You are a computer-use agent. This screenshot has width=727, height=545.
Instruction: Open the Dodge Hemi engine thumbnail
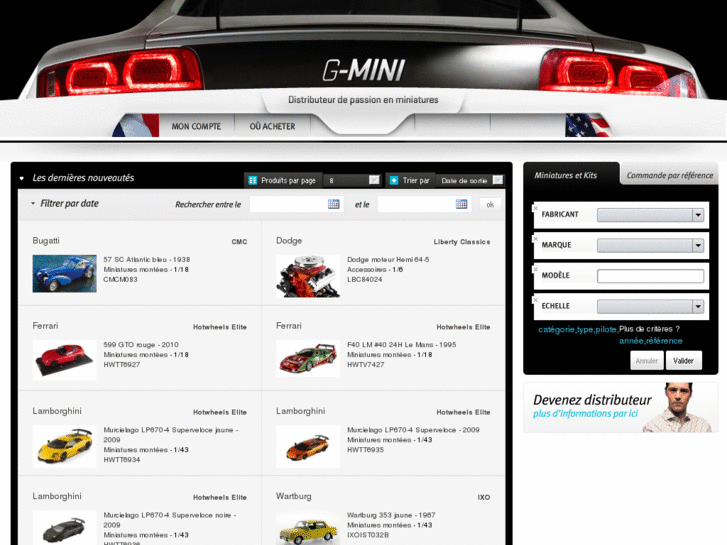(x=308, y=276)
